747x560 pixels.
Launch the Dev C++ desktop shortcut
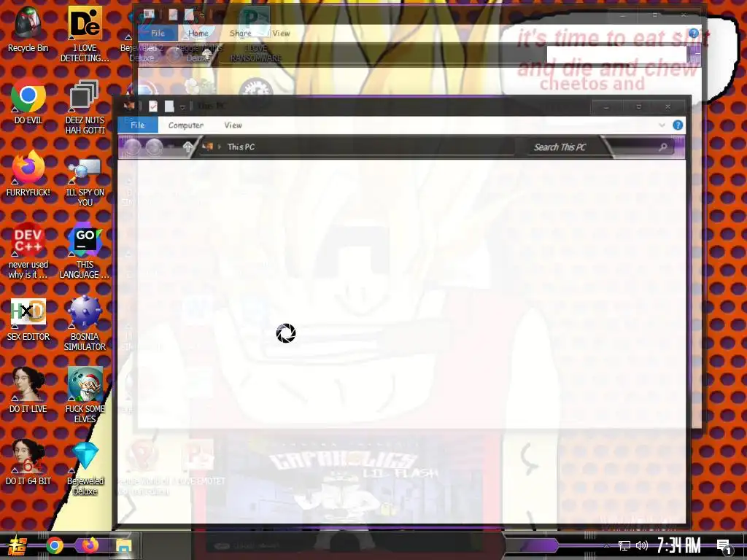click(28, 251)
